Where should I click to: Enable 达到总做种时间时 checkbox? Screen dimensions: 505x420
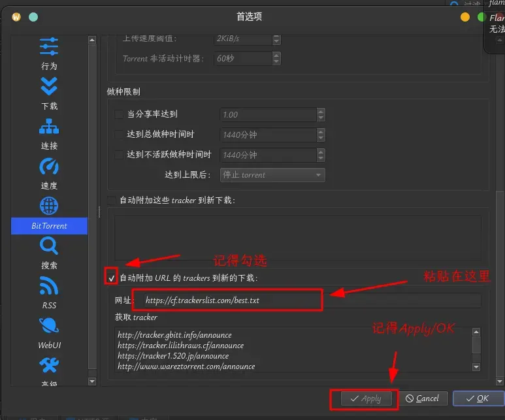119,135
